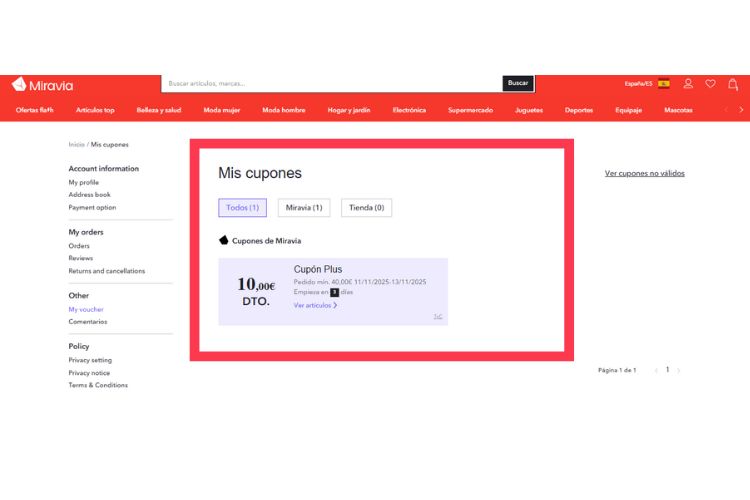The image size is (750, 500).
Task: Open Moda mujer category menu
Action: pyautogui.click(x=222, y=110)
